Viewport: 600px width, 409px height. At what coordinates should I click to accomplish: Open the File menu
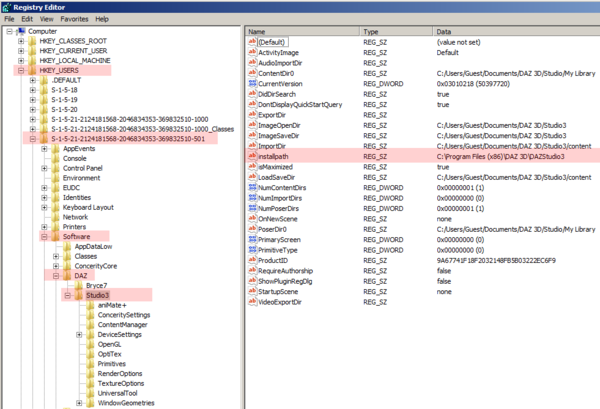[9, 19]
